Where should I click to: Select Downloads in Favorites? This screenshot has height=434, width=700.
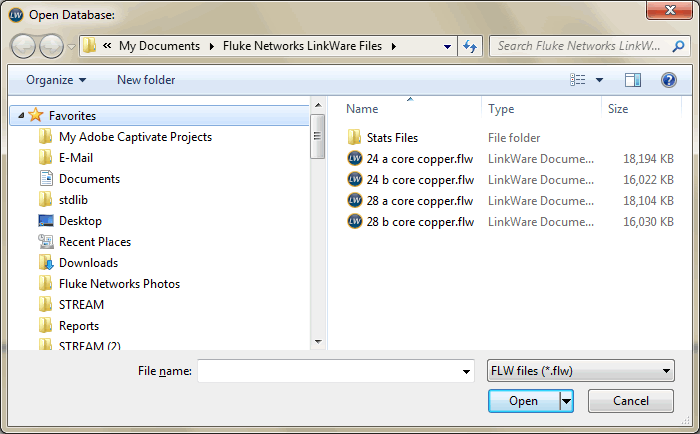click(88, 263)
